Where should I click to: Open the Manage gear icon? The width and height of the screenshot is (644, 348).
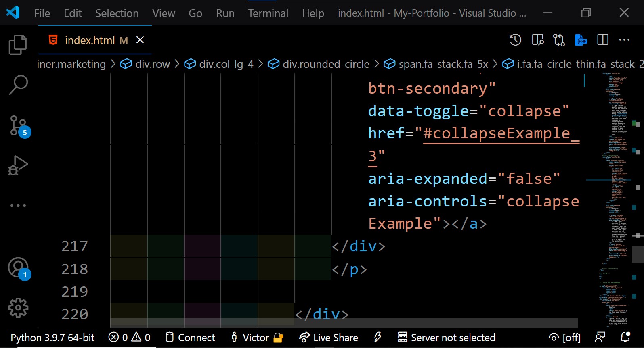coord(18,308)
